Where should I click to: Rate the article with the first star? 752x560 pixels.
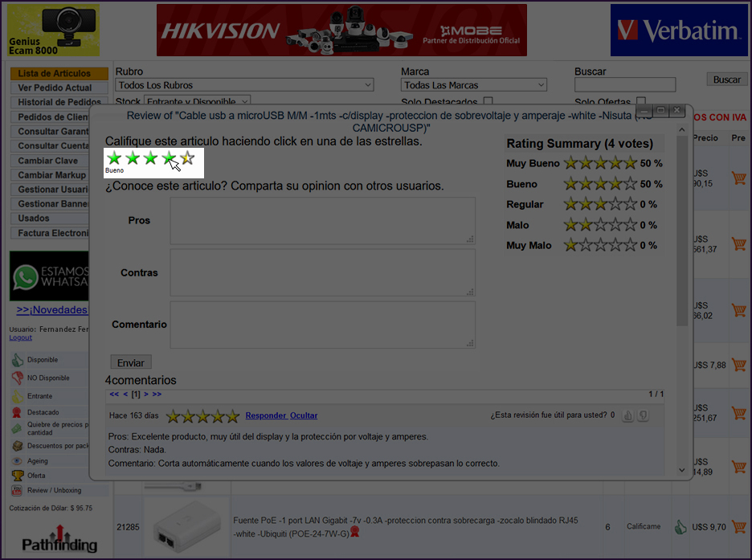pos(115,158)
